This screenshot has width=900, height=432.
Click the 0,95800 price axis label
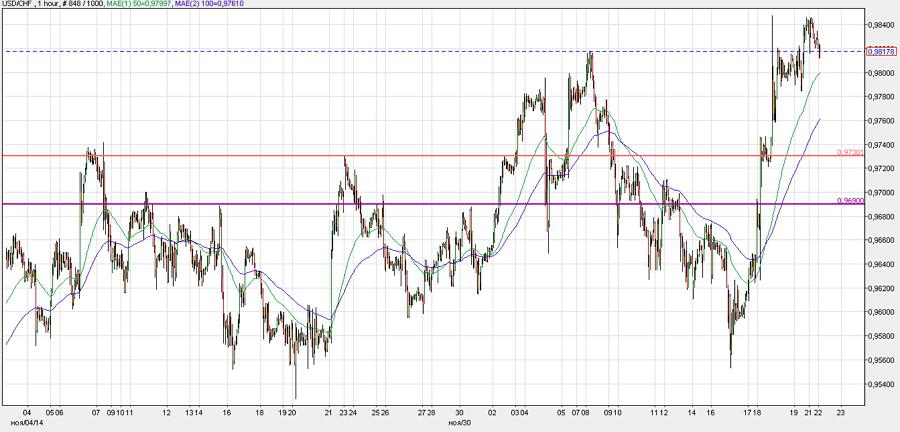click(x=881, y=336)
